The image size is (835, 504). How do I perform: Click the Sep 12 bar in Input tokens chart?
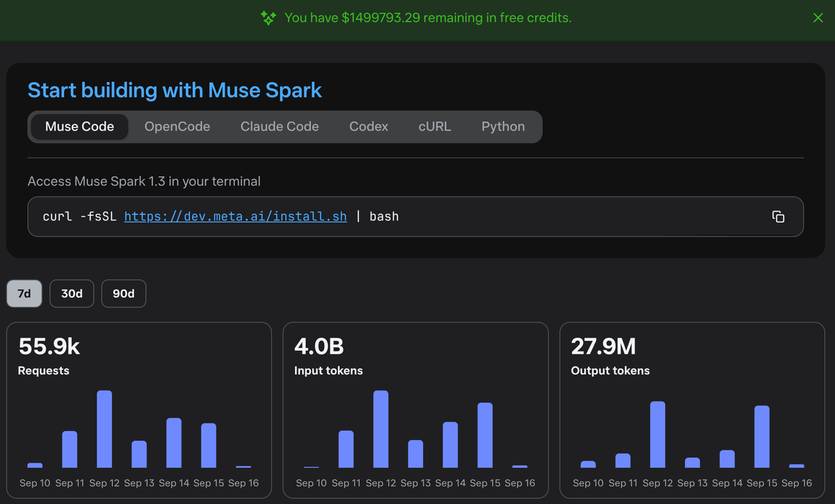(381, 429)
